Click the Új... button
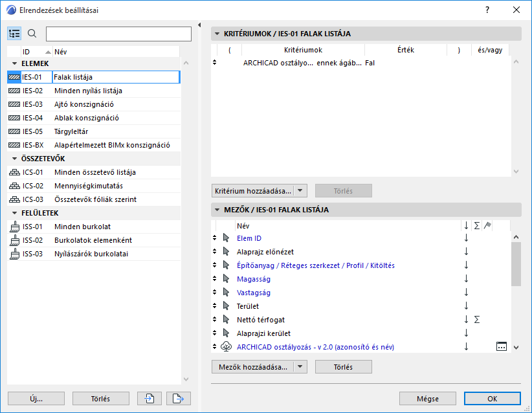 coord(36,398)
